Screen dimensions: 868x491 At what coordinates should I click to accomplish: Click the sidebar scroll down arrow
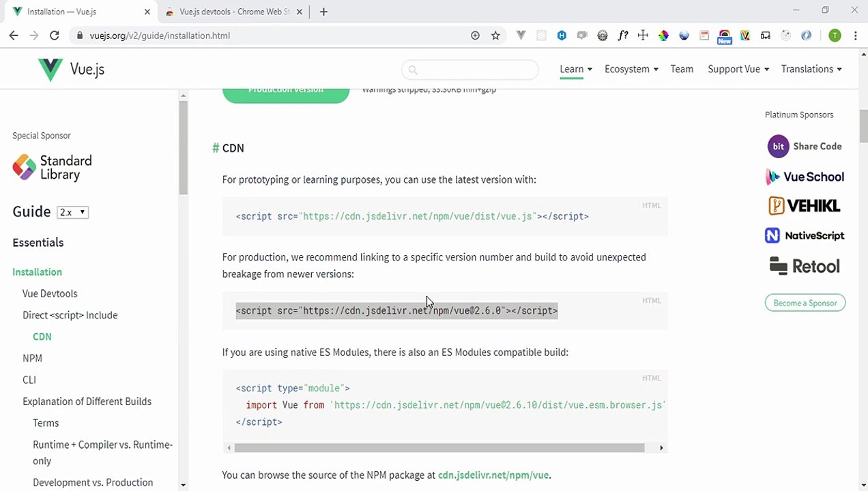[x=183, y=485]
